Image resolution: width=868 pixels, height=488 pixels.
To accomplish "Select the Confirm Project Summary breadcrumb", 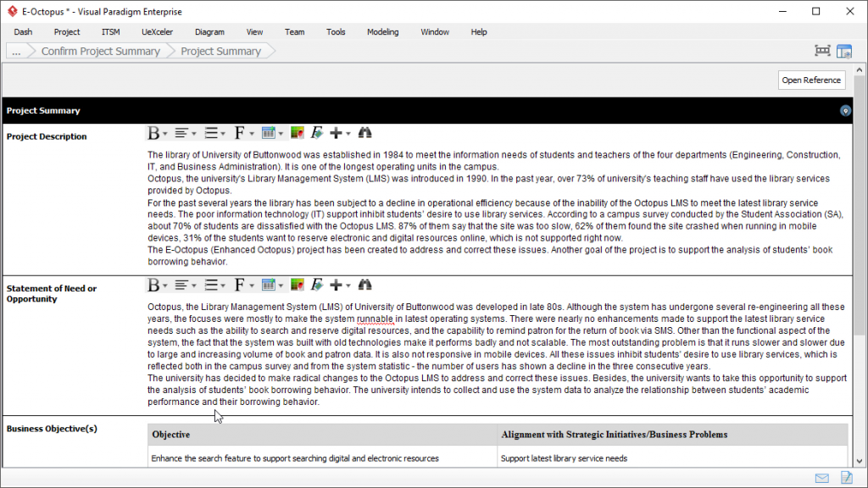I will coord(100,51).
